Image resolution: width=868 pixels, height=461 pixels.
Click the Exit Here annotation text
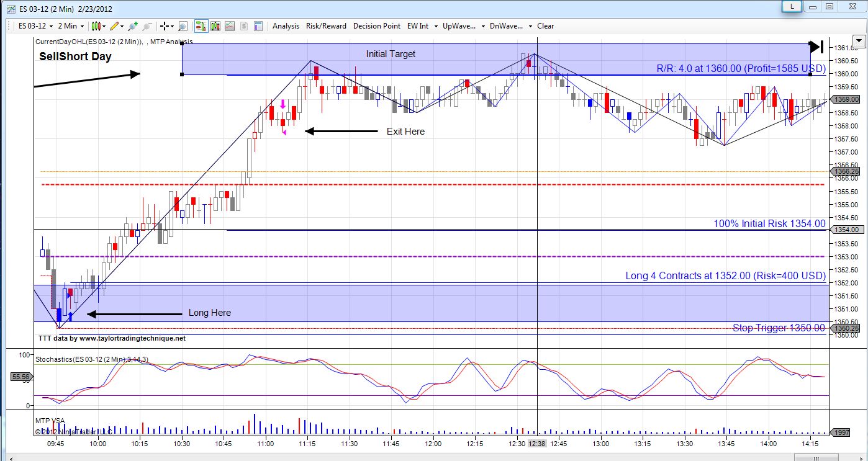pos(406,132)
